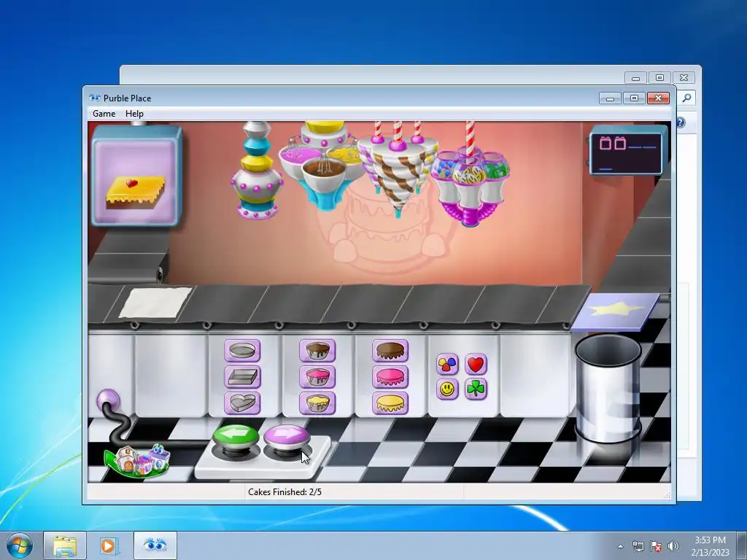
Task: Open the volume speaker tray icon
Action: click(x=673, y=546)
